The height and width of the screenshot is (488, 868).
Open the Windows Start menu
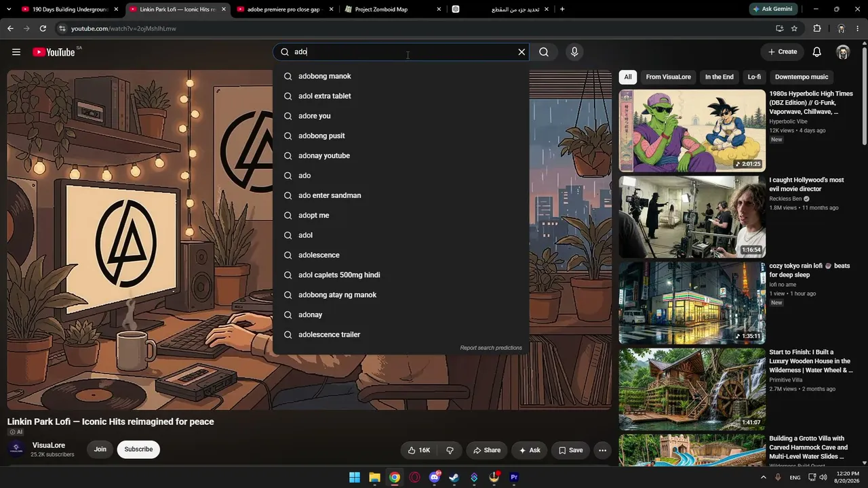[355, 477]
